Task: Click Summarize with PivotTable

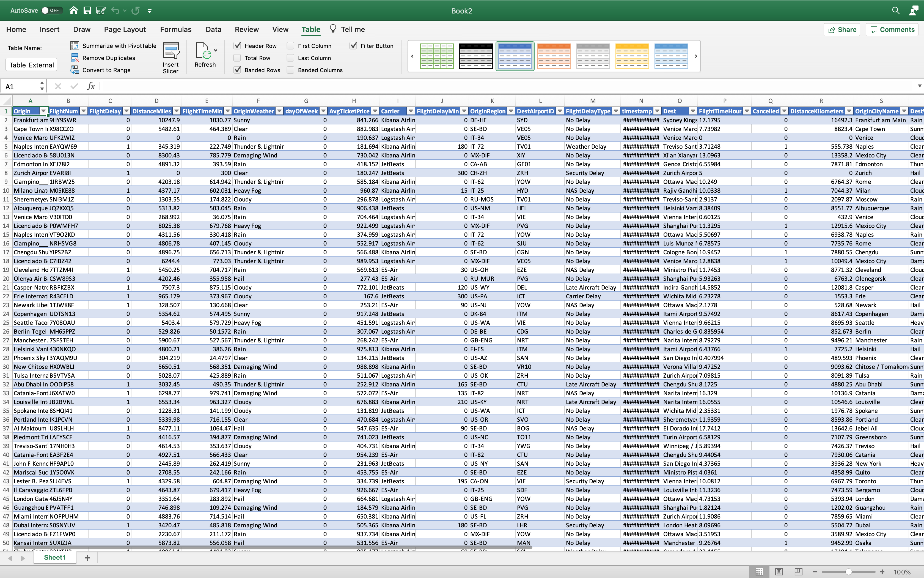Action: [113, 46]
